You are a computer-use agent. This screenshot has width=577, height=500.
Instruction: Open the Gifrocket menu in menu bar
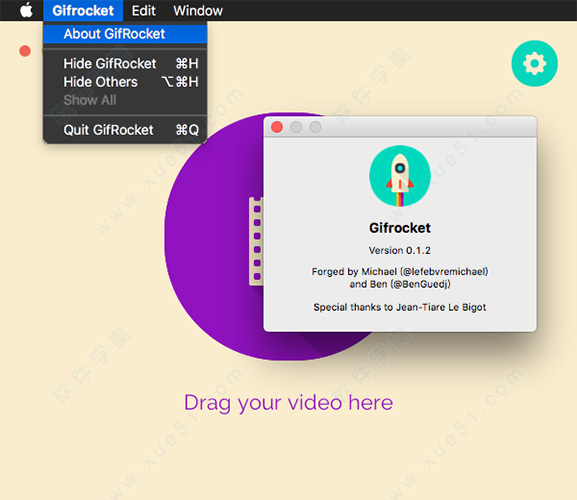(x=83, y=11)
